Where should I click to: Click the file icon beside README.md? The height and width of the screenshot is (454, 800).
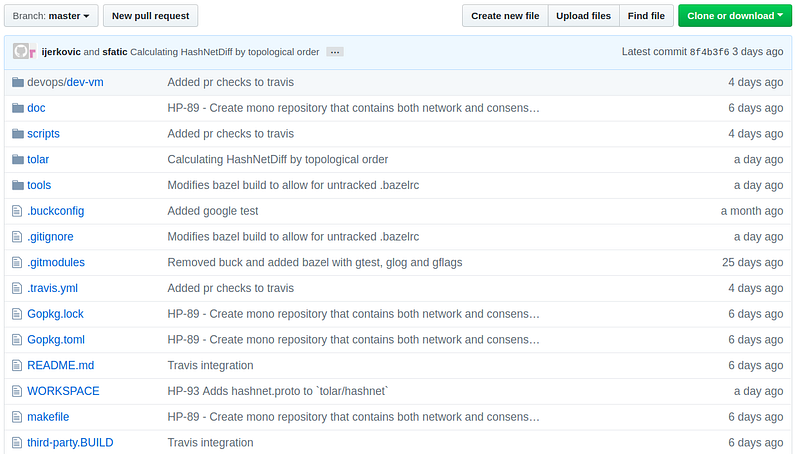pos(17,366)
